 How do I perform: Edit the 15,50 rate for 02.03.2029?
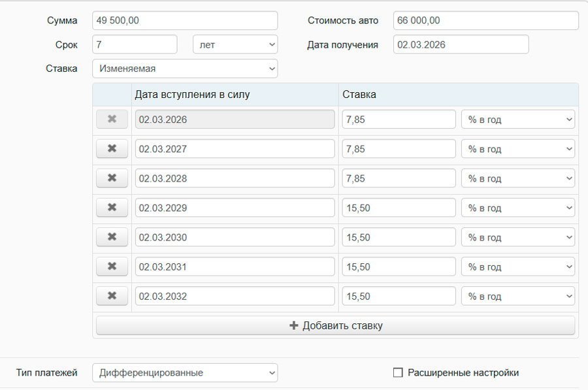tap(399, 208)
